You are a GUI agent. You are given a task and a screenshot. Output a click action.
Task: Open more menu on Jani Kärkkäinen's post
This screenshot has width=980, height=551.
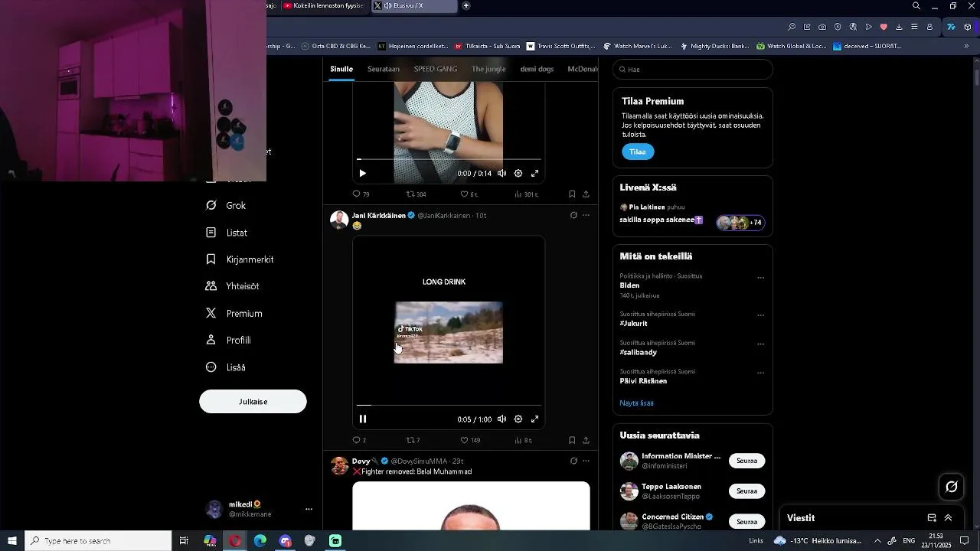(586, 216)
